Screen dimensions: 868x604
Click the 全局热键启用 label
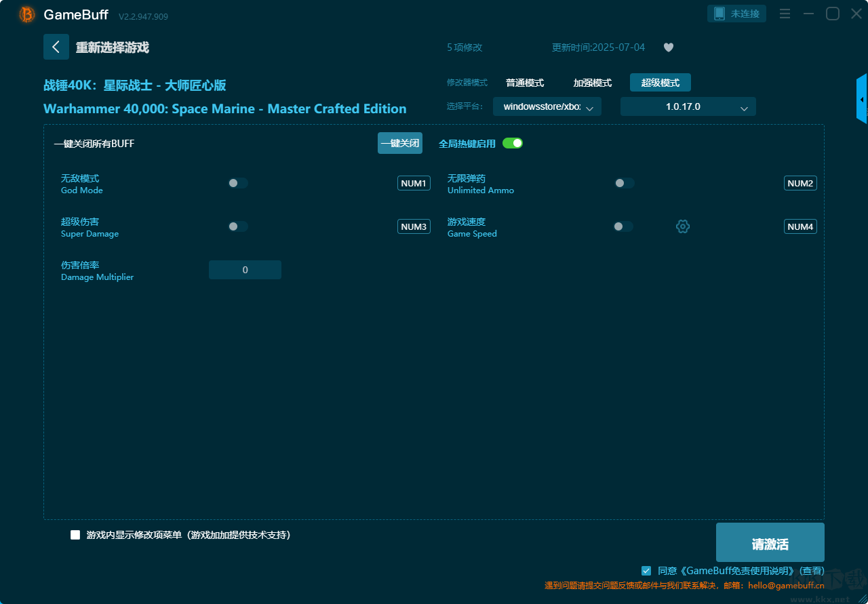point(467,144)
